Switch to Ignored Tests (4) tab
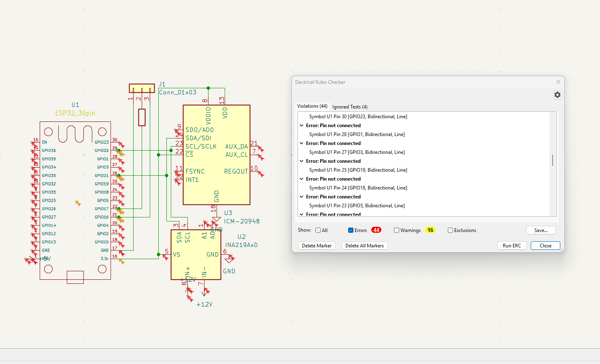This screenshot has width=600, height=364. (350, 107)
